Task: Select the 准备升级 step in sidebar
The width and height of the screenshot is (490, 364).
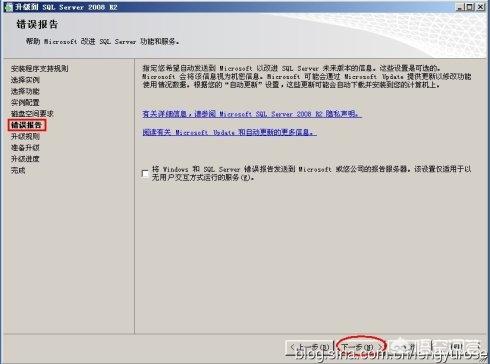Action: pos(25,148)
